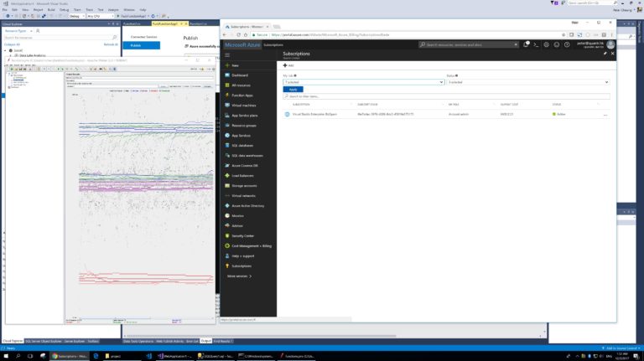Click Collapse All in Cloud Explorer
The image size is (644, 361).
coord(12,44)
